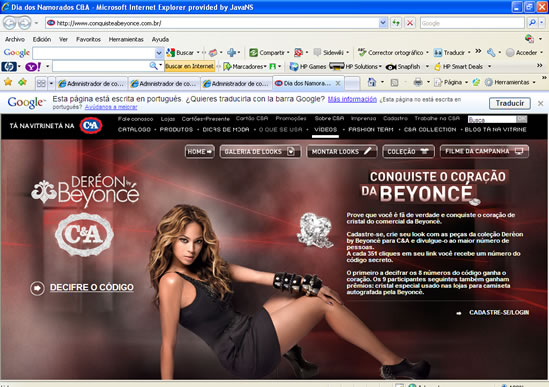Switch to the first Administrador de co... tab
The height and width of the screenshot is (387, 549).
point(91,84)
